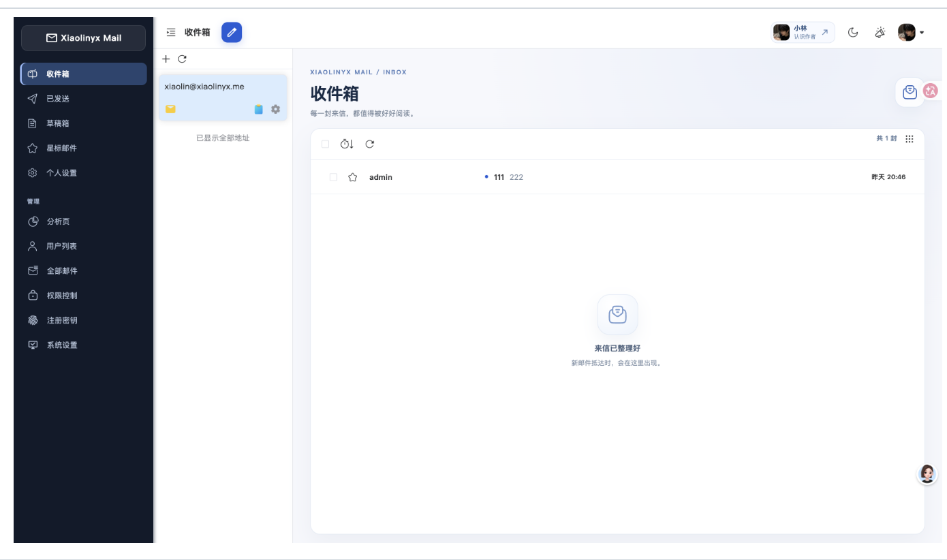This screenshot has height=560, width=947.
Task: Click the dotted grid icon beside 共 1 封
Action: click(x=910, y=139)
